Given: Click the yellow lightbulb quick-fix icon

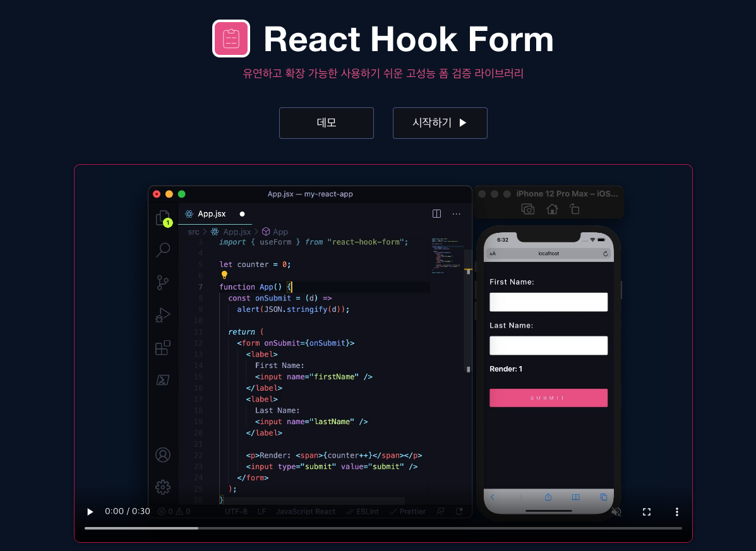Looking at the screenshot, I should coord(224,275).
